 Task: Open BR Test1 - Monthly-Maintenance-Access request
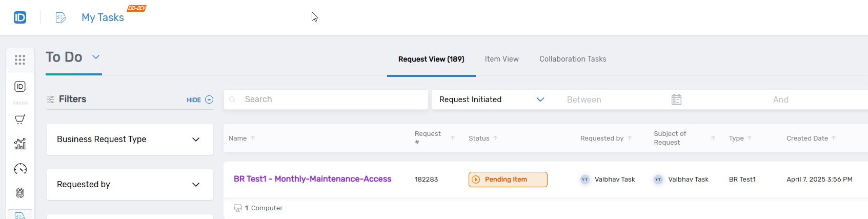tap(312, 179)
